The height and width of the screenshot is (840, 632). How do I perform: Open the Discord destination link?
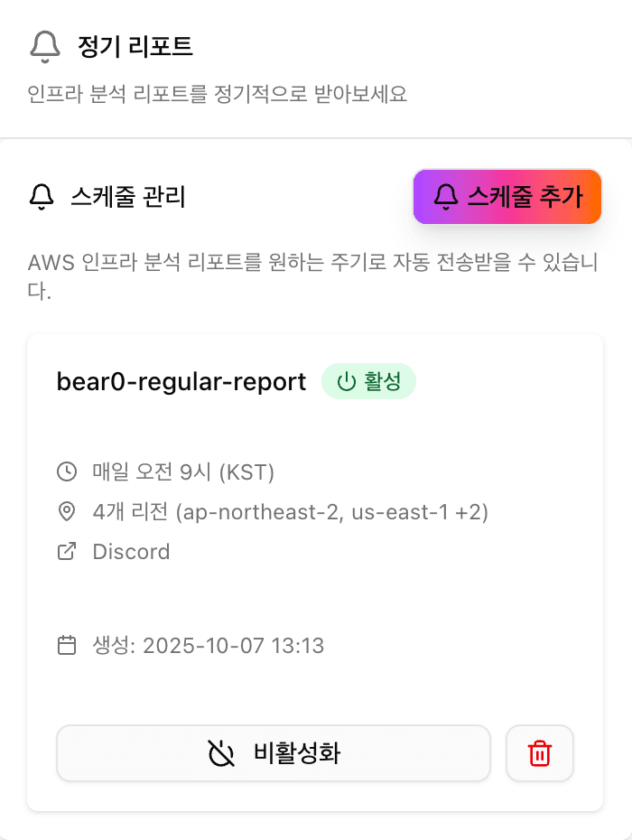(131, 552)
